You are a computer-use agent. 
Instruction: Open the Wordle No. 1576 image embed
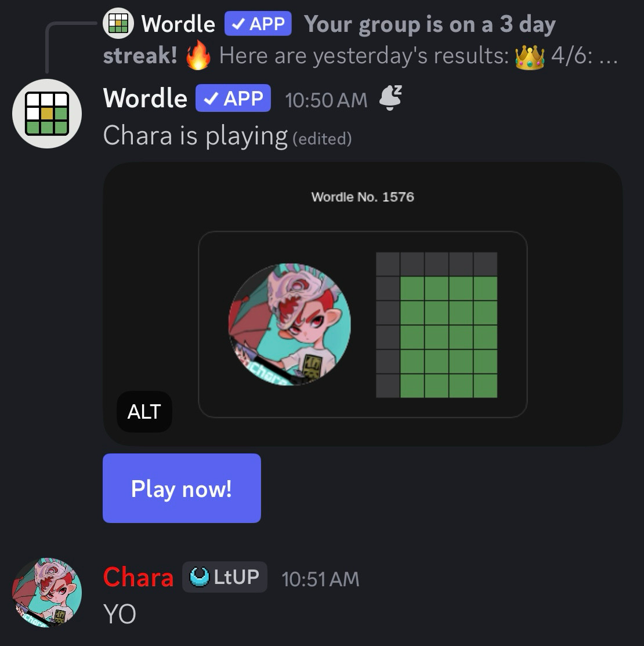363,304
